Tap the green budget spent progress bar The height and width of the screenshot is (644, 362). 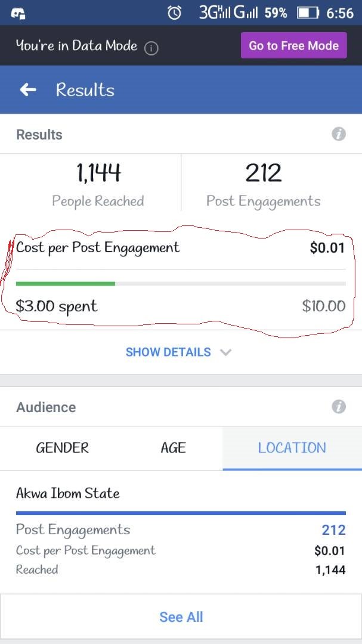(x=66, y=283)
